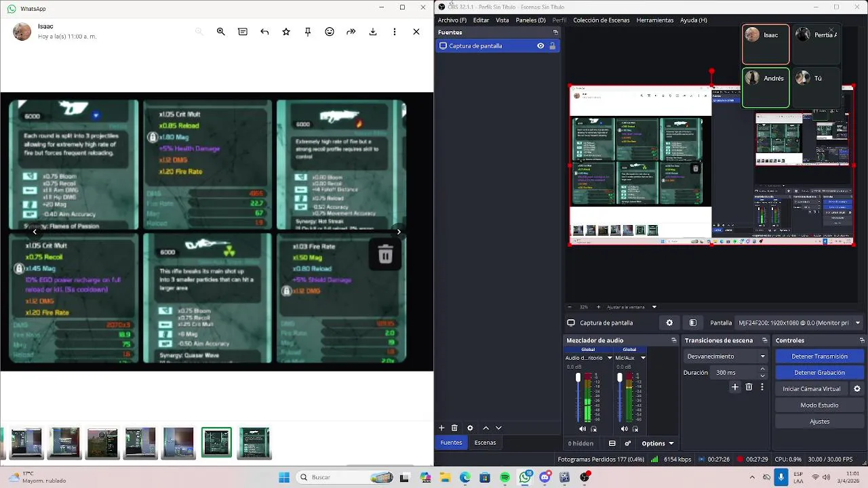Screen dimensions: 868x488
Task: Open transition three-dot options
Action: [x=762, y=387]
